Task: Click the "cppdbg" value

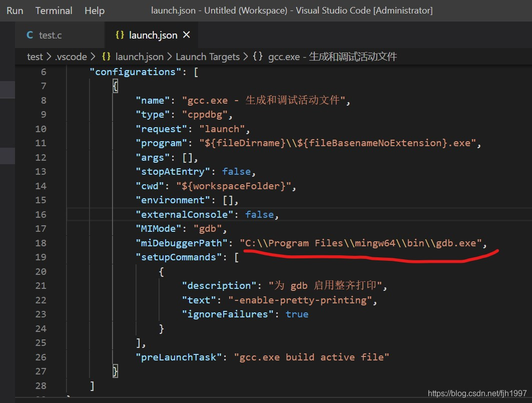Action: click(205, 115)
